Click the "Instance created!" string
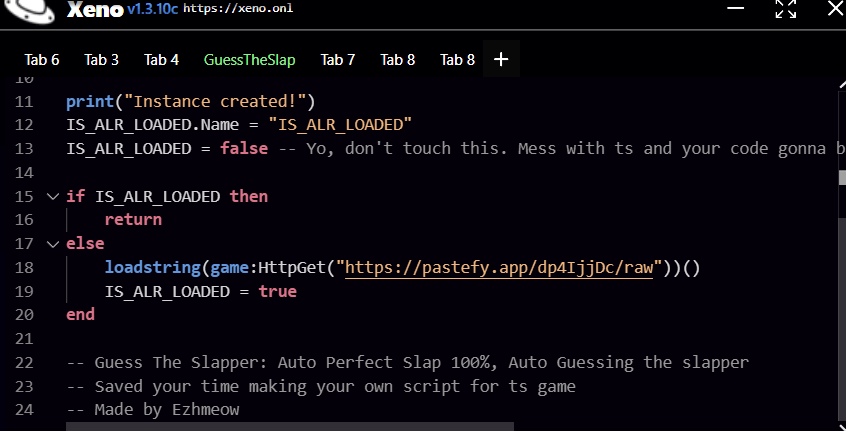 (215, 101)
